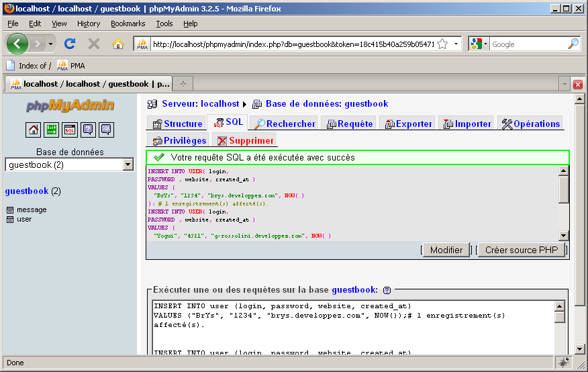Click the Home icon in phpMyAdmin sidebar

(33, 130)
